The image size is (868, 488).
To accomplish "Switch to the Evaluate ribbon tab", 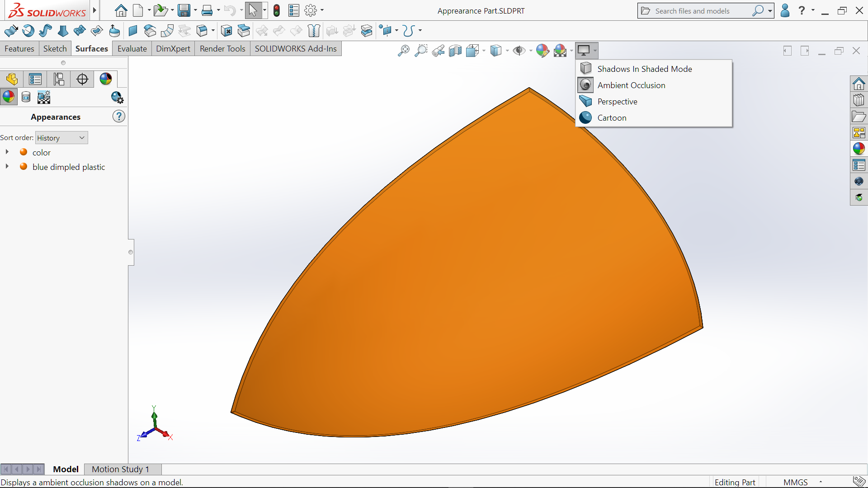I will pyautogui.click(x=132, y=49).
